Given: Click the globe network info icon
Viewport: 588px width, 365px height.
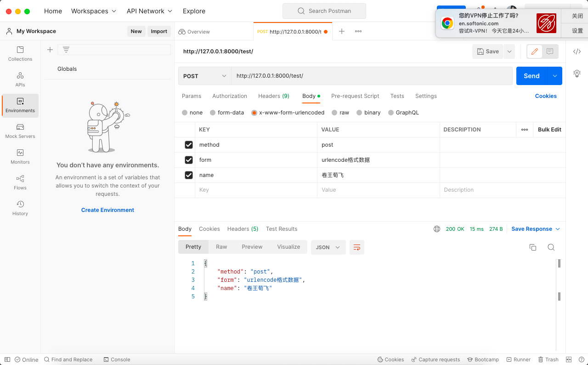Looking at the screenshot, I should tap(437, 229).
